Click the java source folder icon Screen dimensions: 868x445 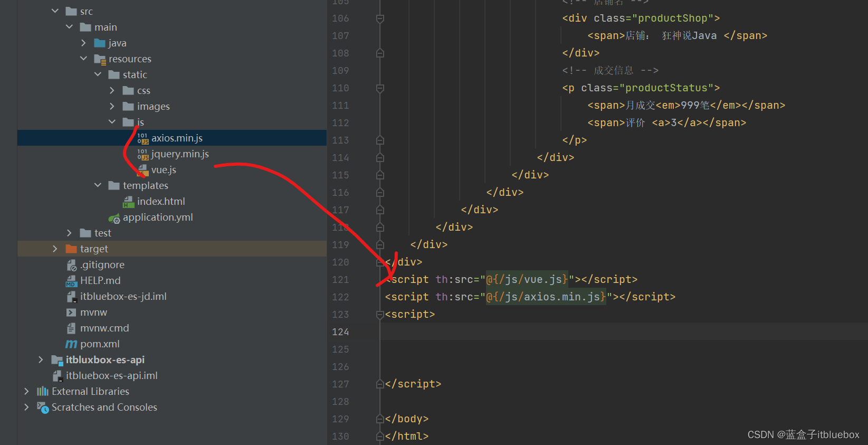[100, 43]
